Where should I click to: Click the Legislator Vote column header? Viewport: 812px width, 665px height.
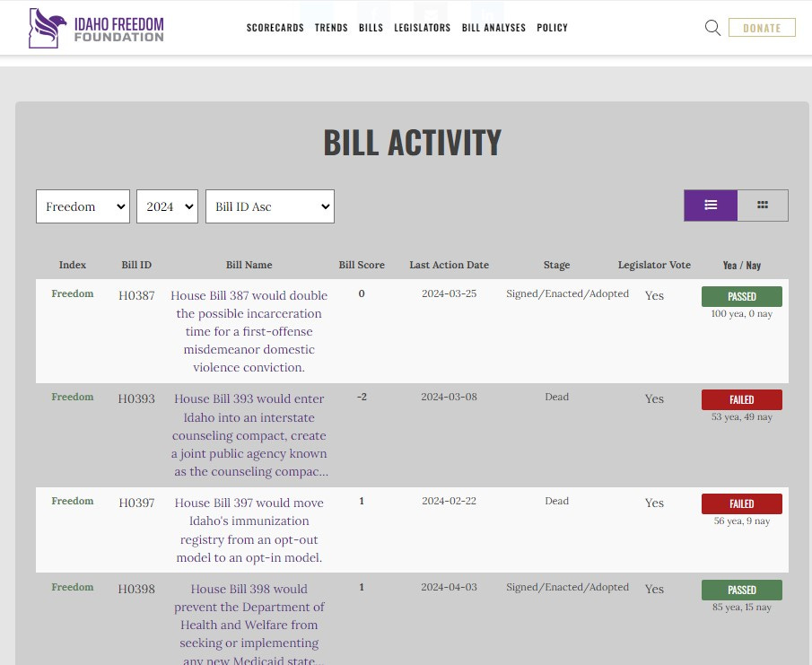[x=654, y=265]
